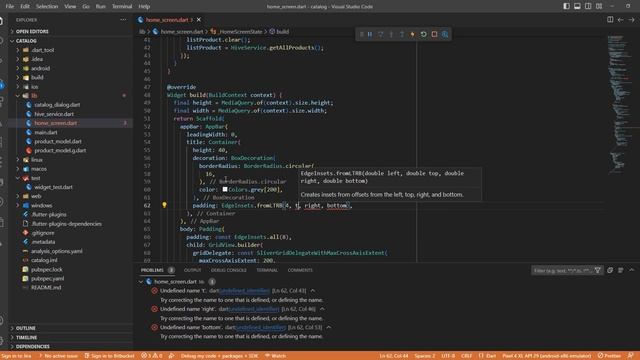
Task: Open the Selection menu
Action: 47,7
